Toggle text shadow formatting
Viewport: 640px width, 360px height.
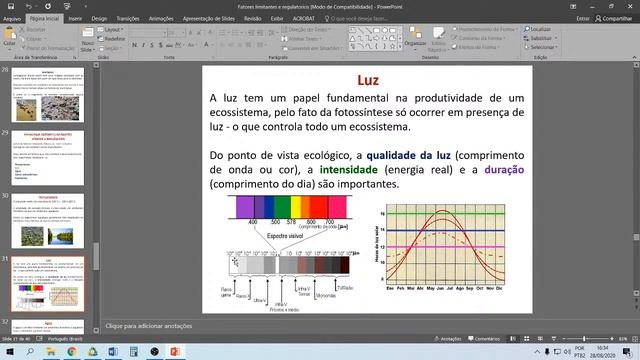click(160, 45)
